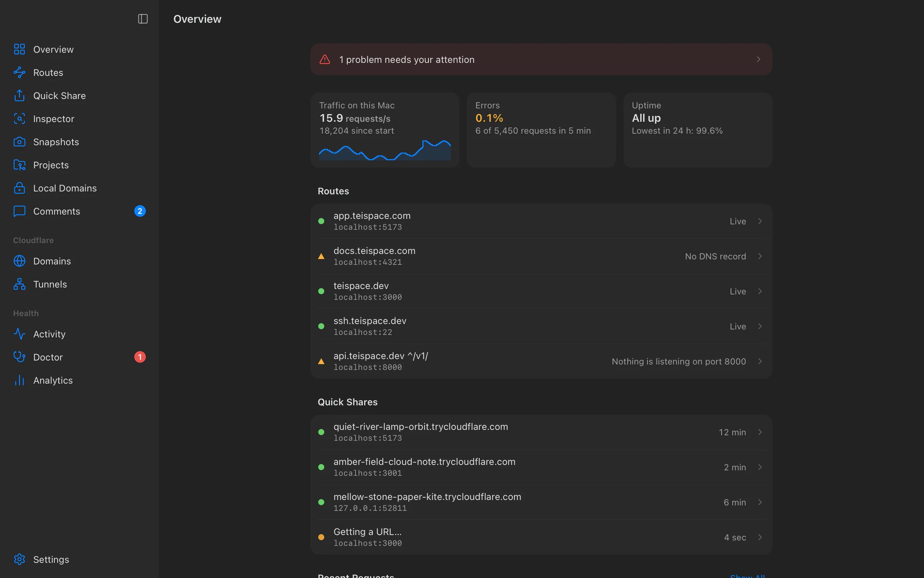Click the traffic sparkline graph
The width and height of the screenshot is (924, 578).
[385, 150]
